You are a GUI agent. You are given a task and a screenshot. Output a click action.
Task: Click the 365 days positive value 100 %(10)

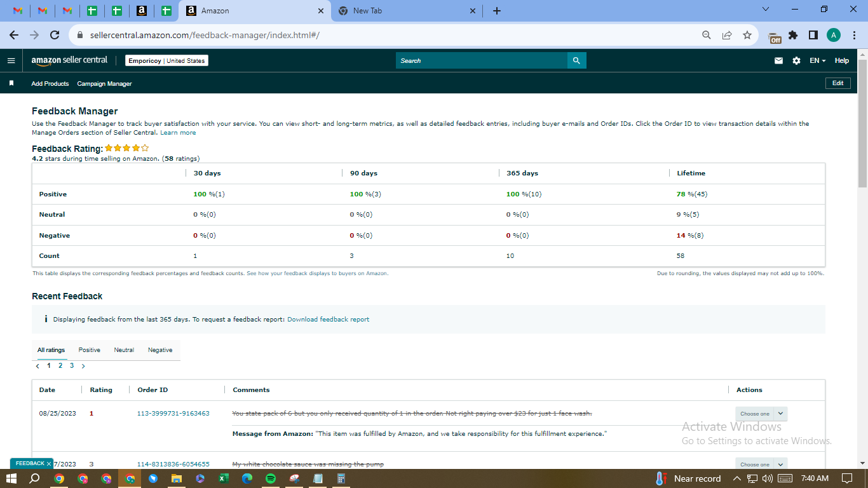point(524,194)
